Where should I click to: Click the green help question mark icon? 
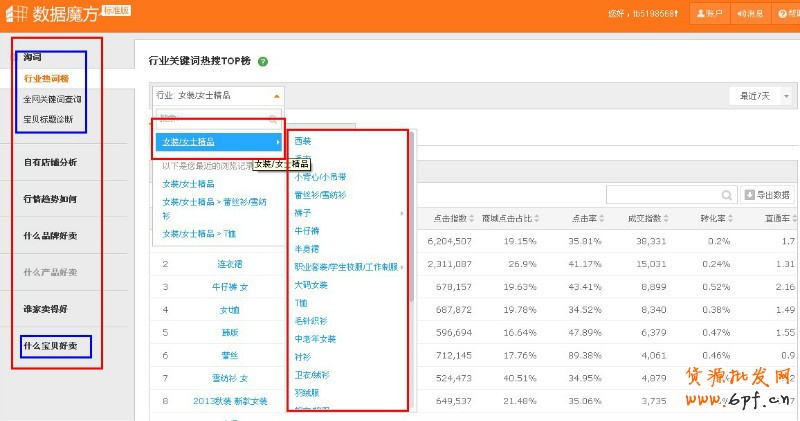(x=263, y=61)
